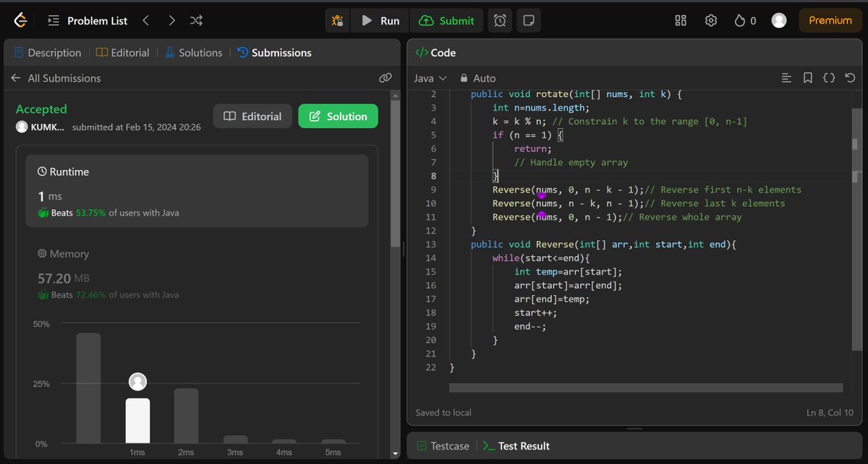Open the Java language dropdown

430,78
